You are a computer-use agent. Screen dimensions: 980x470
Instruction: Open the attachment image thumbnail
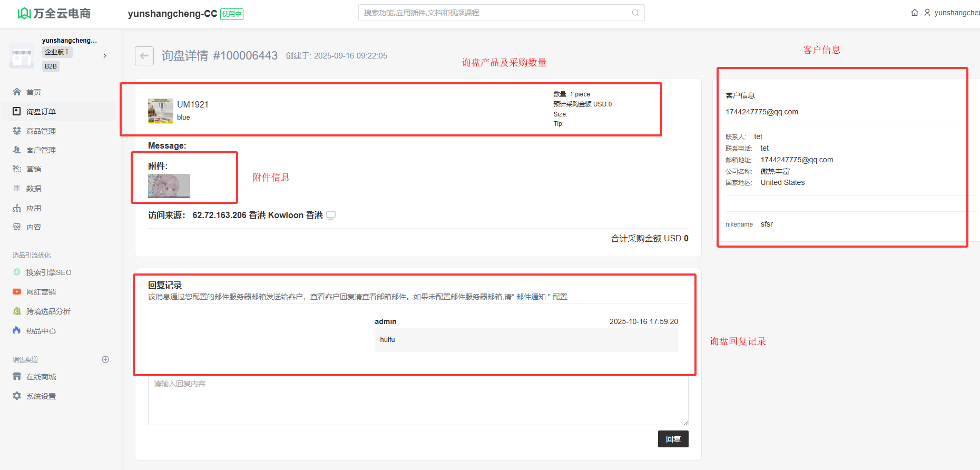169,185
